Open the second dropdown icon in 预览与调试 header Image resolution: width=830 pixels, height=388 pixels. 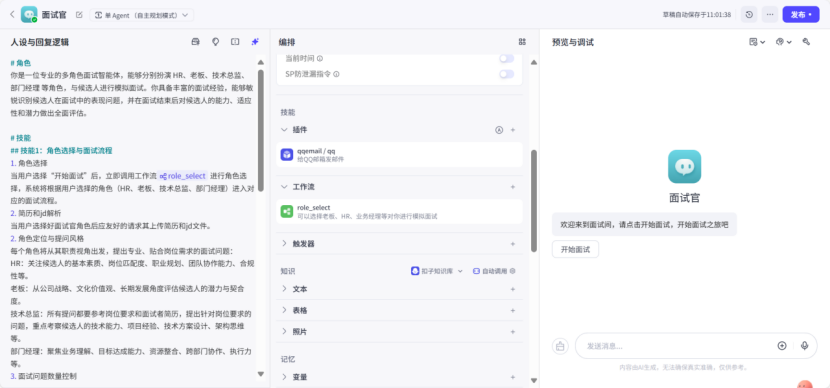[x=783, y=42]
